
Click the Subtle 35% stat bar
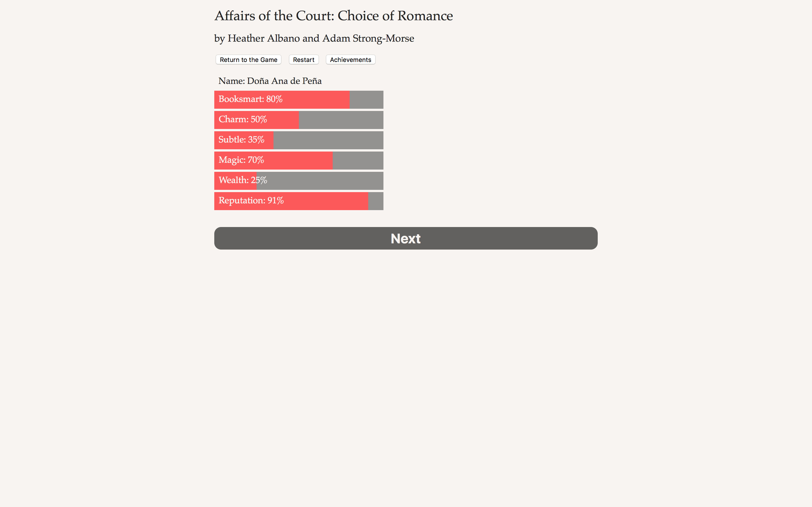point(298,140)
